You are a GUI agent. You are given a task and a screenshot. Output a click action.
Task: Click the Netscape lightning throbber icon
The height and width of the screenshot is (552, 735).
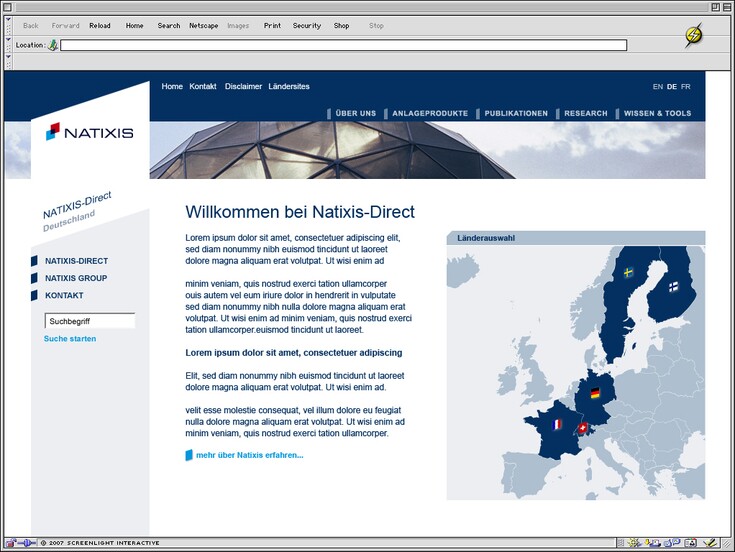693,35
